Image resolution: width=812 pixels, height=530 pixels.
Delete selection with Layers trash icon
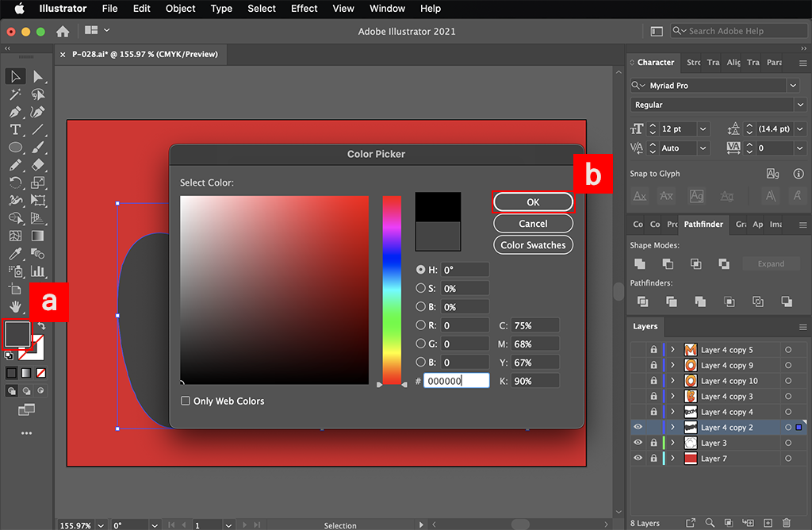(786, 523)
